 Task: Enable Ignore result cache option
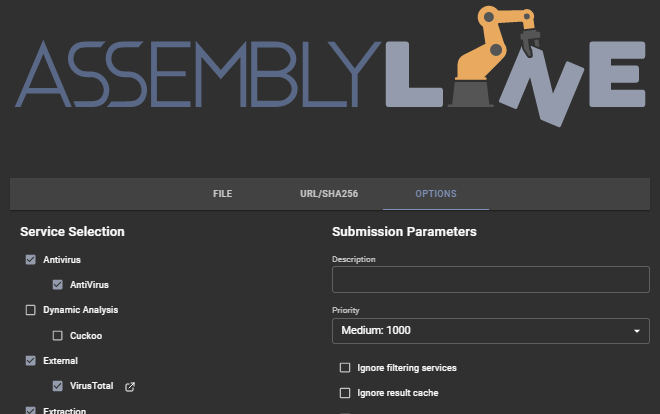click(x=346, y=393)
